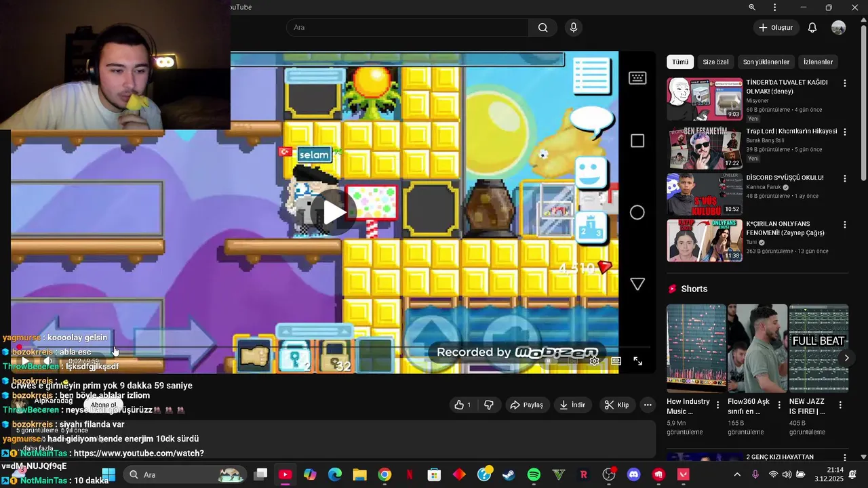Open the Wi-Fi network tray icon
The height and width of the screenshot is (488, 868).
(x=773, y=474)
